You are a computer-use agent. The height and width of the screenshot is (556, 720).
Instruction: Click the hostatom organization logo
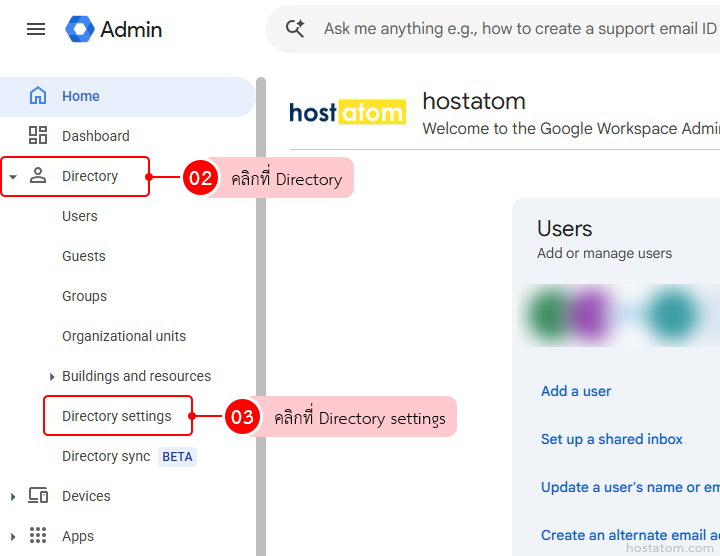tap(348, 112)
